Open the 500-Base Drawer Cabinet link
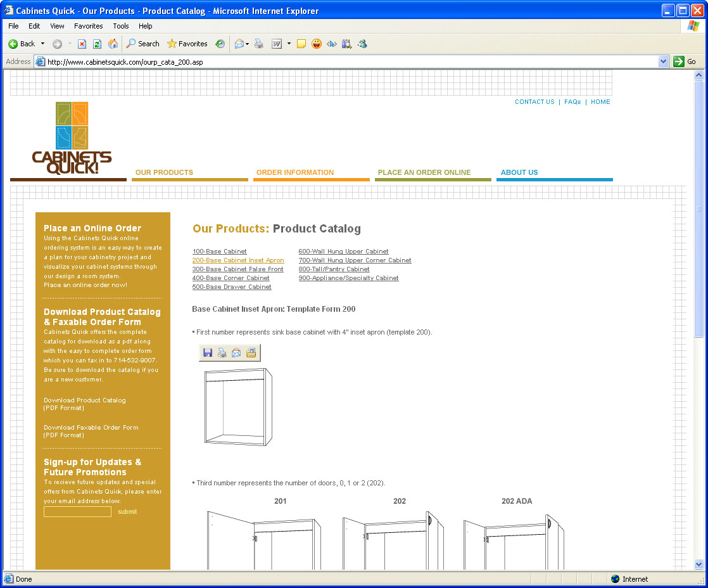Screen dimensions: 708x588 point(232,287)
